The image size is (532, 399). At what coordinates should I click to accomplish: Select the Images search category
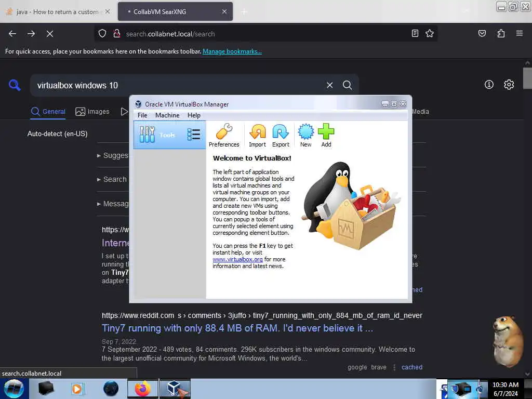tap(92, 112)
